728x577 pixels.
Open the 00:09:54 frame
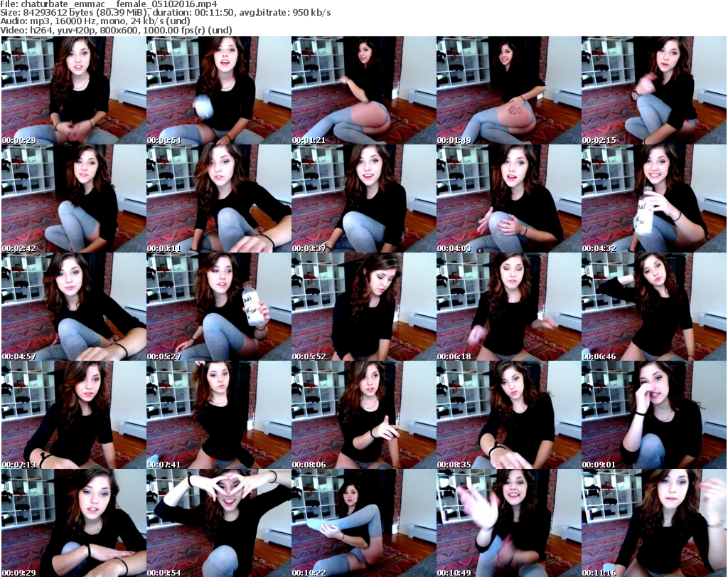pos(218,523)
